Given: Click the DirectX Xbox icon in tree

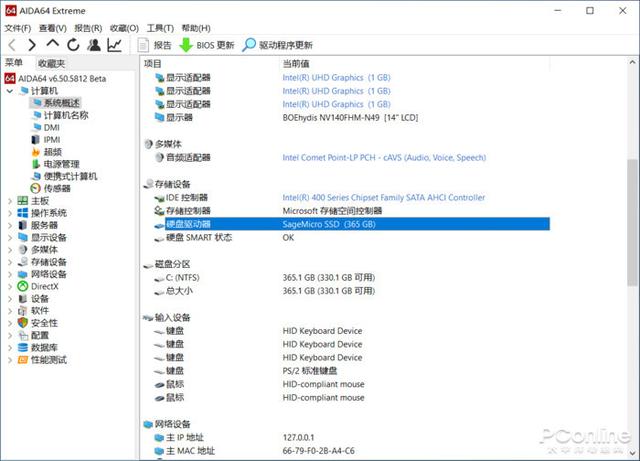Looking at the screenshot, I should click(x=22, y=287).
